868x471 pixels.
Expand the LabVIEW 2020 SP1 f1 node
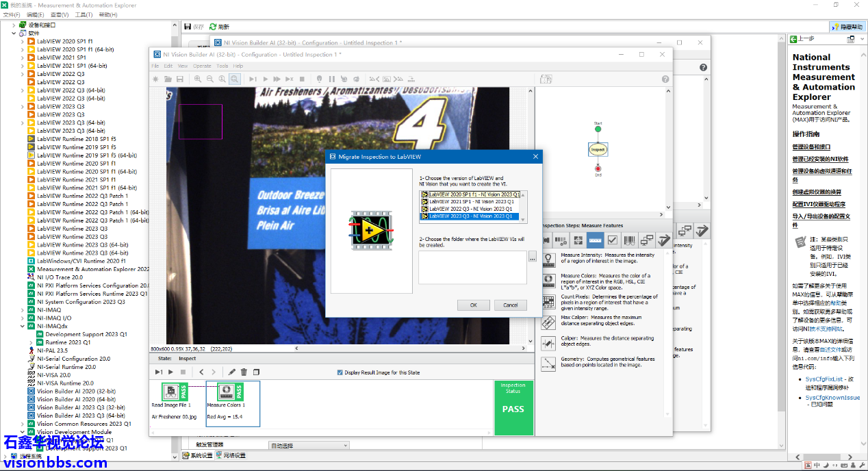click(22, 41)
